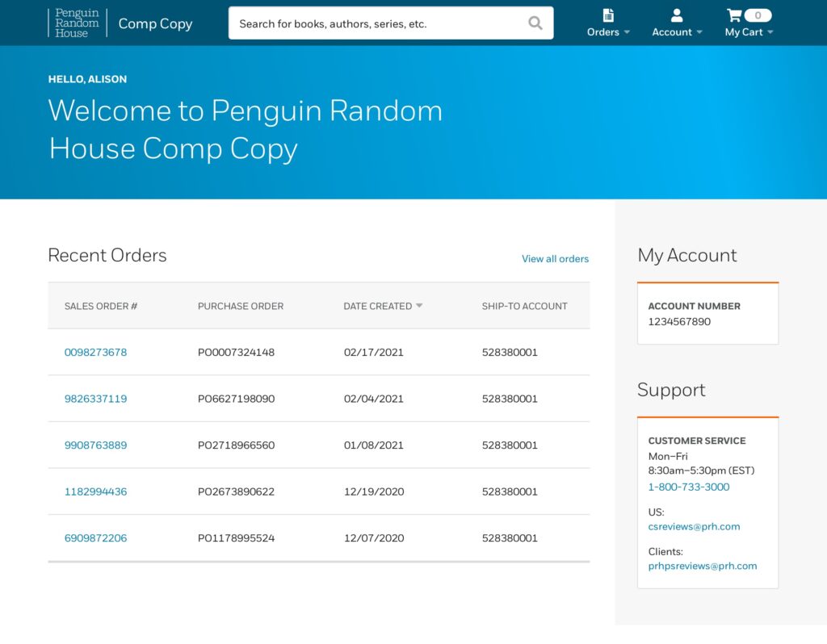
Task: Expand the Account dropdown menu
Action: [x=677, y=32]
